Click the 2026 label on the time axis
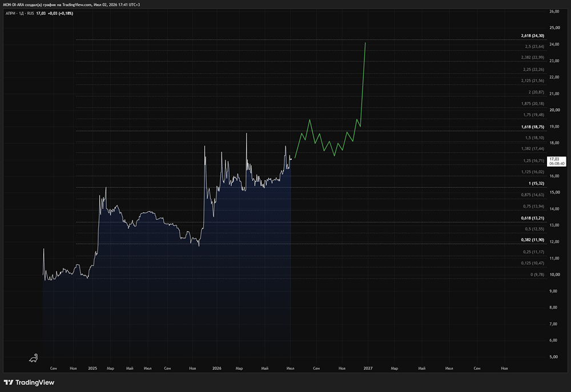Screen dimensions: 571x392 [216, 369]
